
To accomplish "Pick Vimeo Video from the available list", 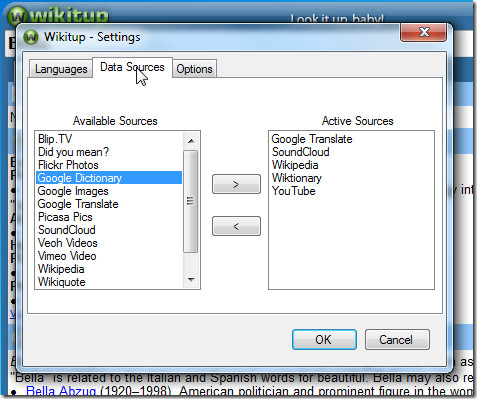I will click(x=67, y=256).
